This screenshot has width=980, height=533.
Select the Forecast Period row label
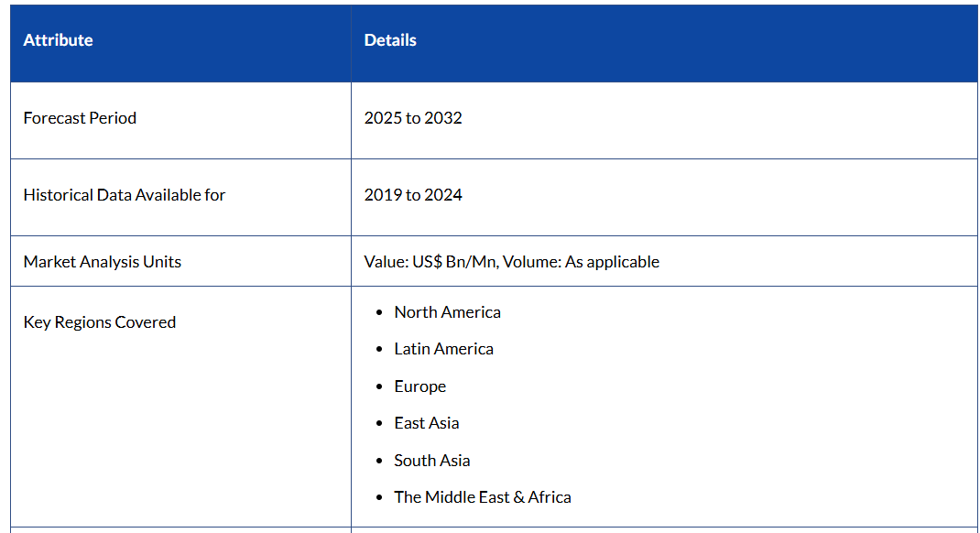(80, 118)
